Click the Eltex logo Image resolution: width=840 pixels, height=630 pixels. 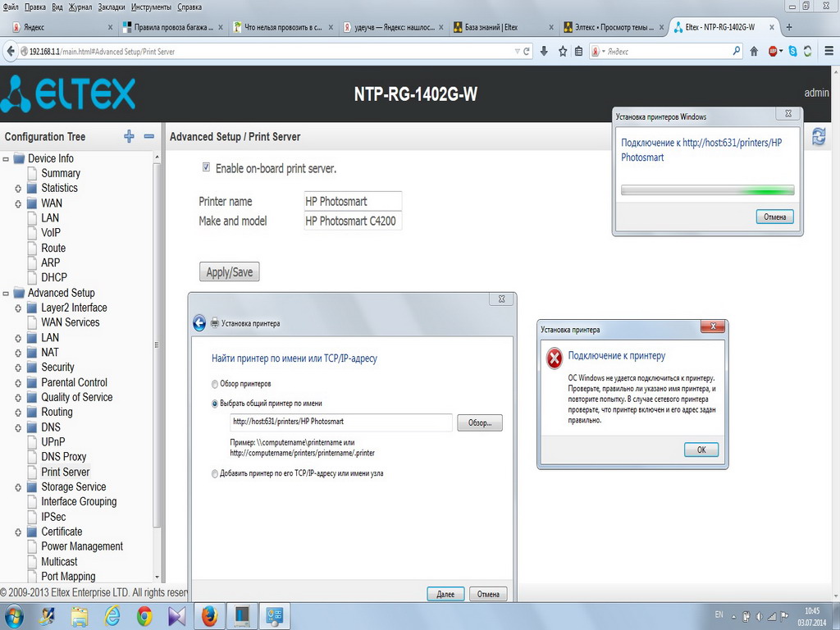(68, 94)
